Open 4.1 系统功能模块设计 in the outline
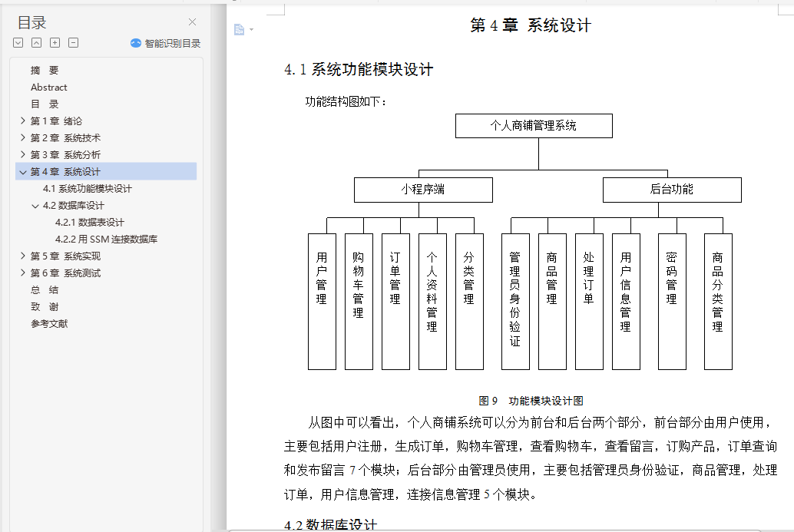 pyautogui.click(x=87, y=189)
